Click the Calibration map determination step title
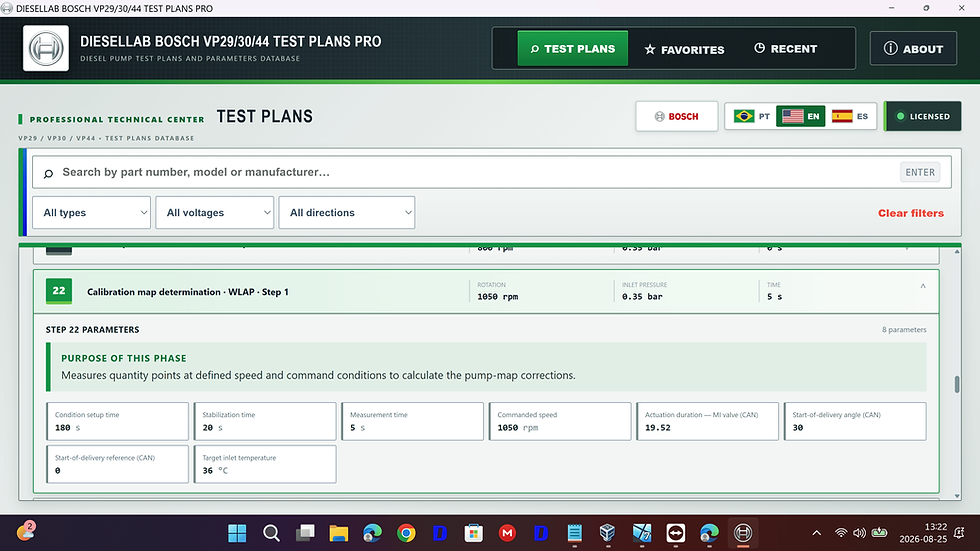Screen dimensions: 980x551 (188, 292)
